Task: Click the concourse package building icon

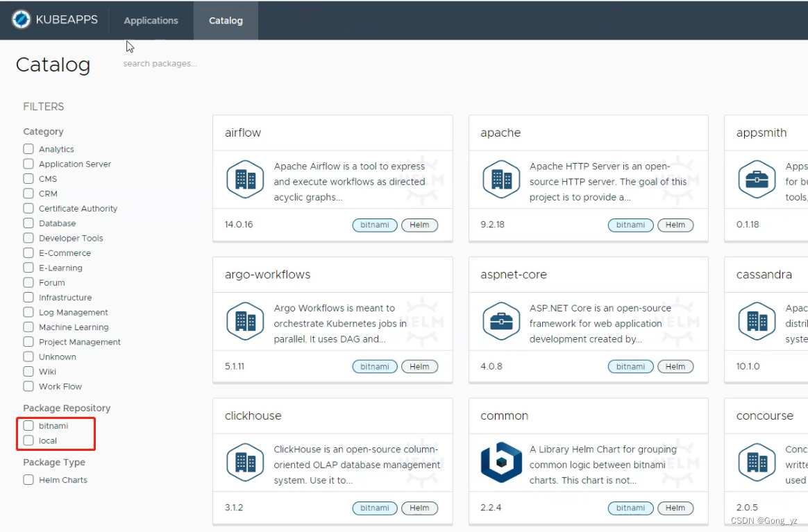Action: (x=757, y=463)
